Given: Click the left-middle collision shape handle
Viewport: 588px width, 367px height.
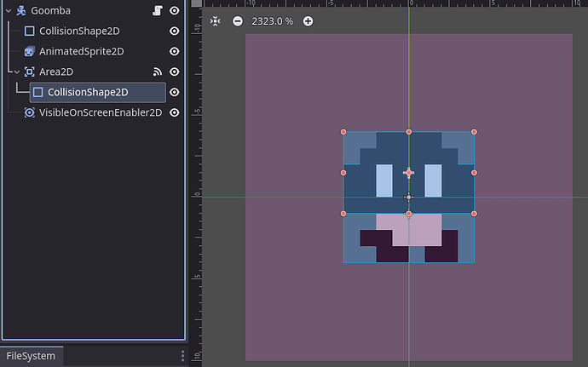Looking at the screenshot, I should click(343, 173).
